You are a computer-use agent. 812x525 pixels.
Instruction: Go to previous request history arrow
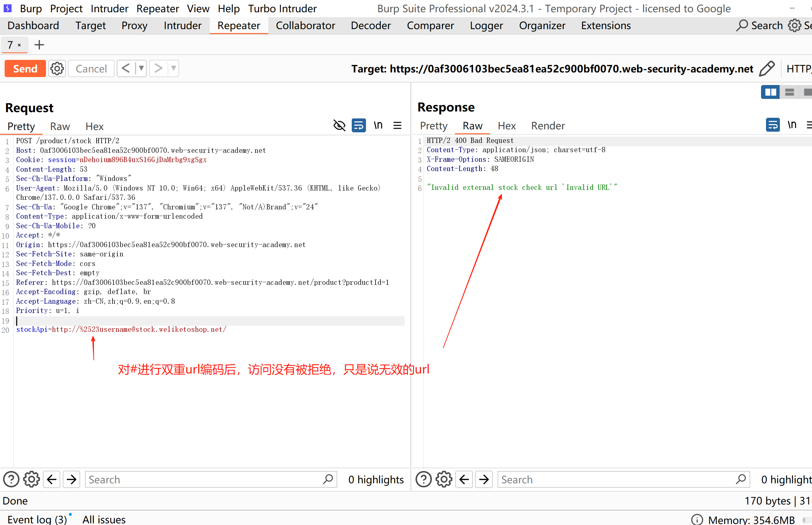click(x=126, y=68)
